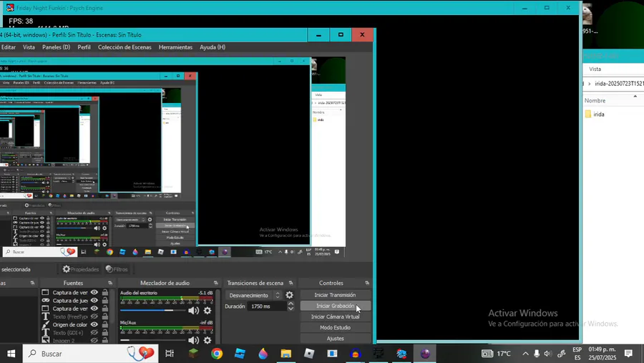Select the image icon of Imagen 2 source
This screenshot has width=644, height=363.
pyautogui.click(x=46, y=340)
